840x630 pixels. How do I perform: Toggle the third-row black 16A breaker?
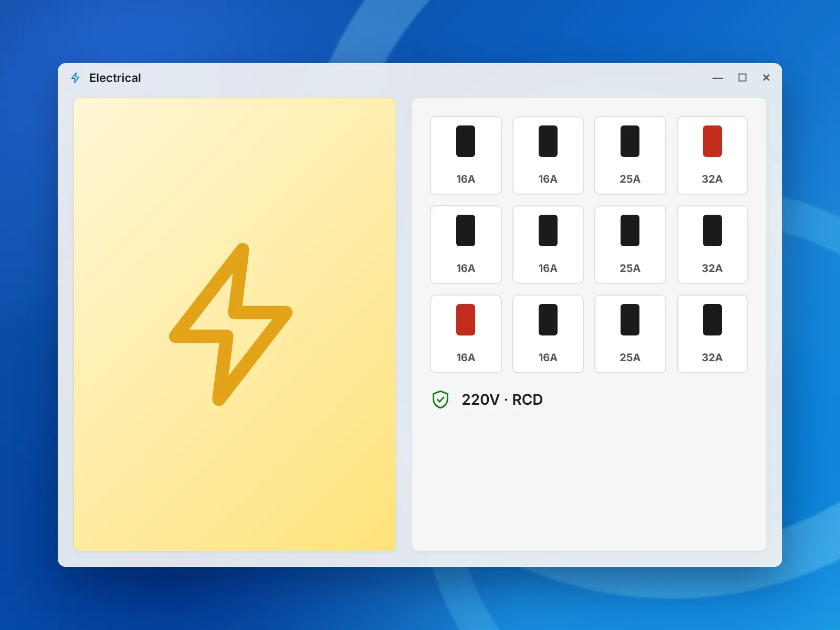coord(548,334)
